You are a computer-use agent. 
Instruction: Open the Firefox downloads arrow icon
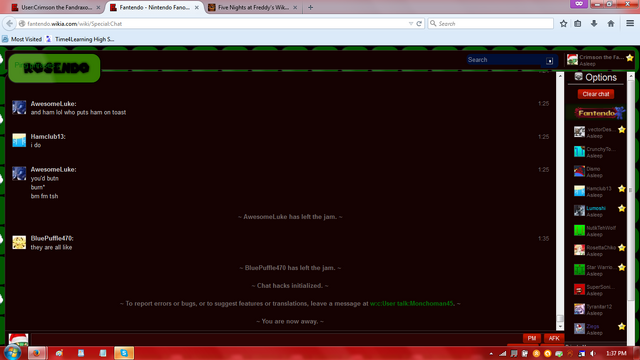coord(594,24)
